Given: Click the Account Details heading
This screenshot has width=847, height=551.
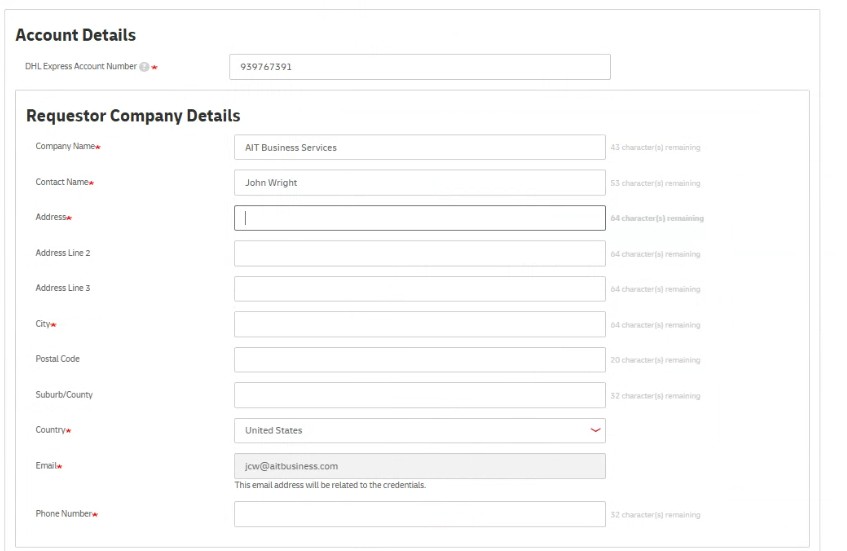Looking at the screenshot, I should coord(76,36).
